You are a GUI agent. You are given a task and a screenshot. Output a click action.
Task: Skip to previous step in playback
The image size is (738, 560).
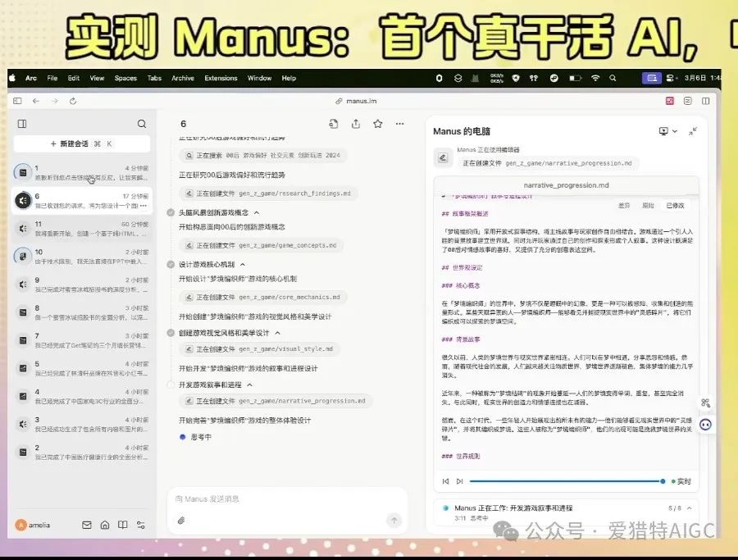click(x=445, y=481)
